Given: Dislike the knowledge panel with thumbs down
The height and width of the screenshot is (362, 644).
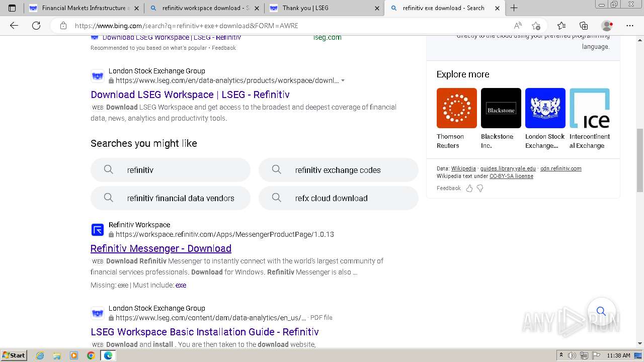Looking at the screenshot, I should 480,188.
